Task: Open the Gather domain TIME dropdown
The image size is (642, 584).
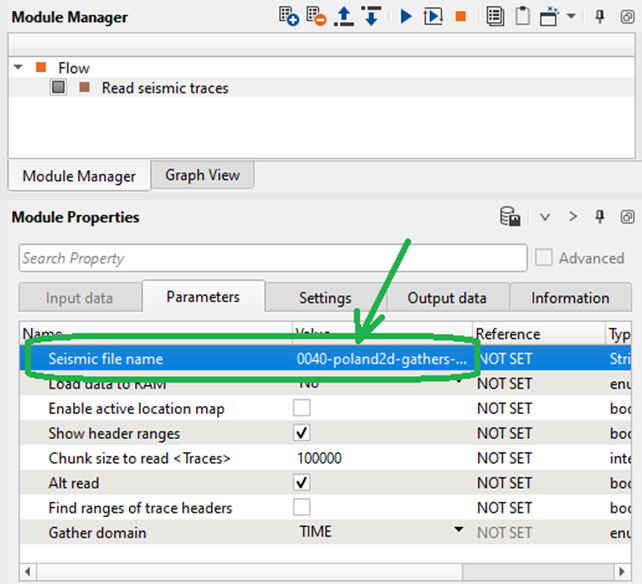Action: (x=459, y=530)
